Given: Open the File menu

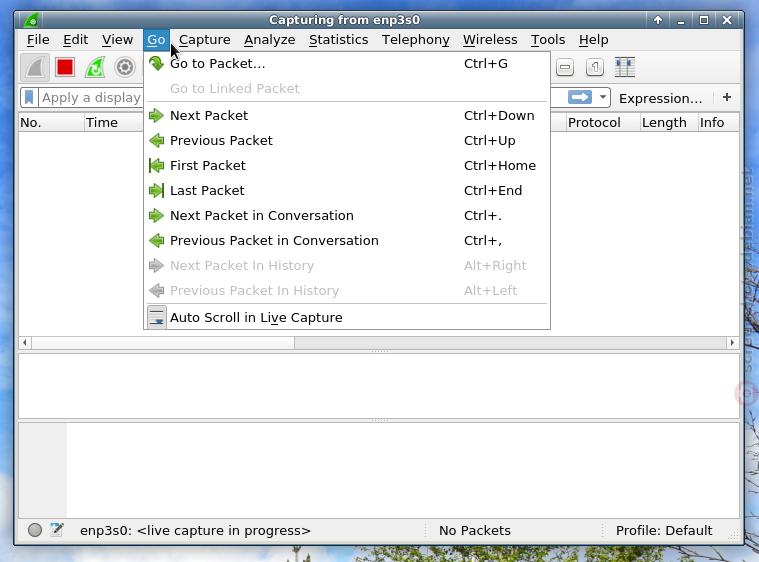Looking at the screenshot, I should point(38,40).
